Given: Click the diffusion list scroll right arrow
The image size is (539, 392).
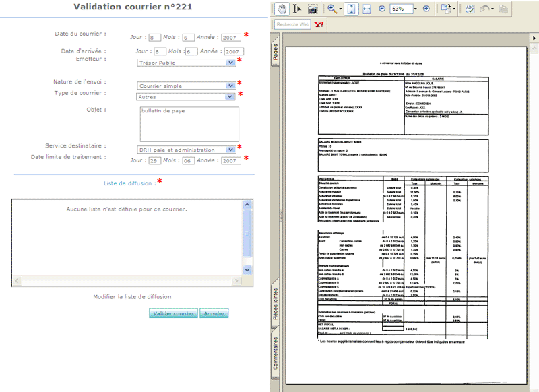Looking at the screenshot, I should 236,281.
